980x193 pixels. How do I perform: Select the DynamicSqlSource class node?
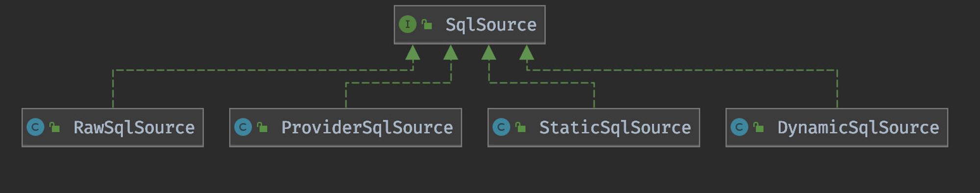(x=836, y=128)
